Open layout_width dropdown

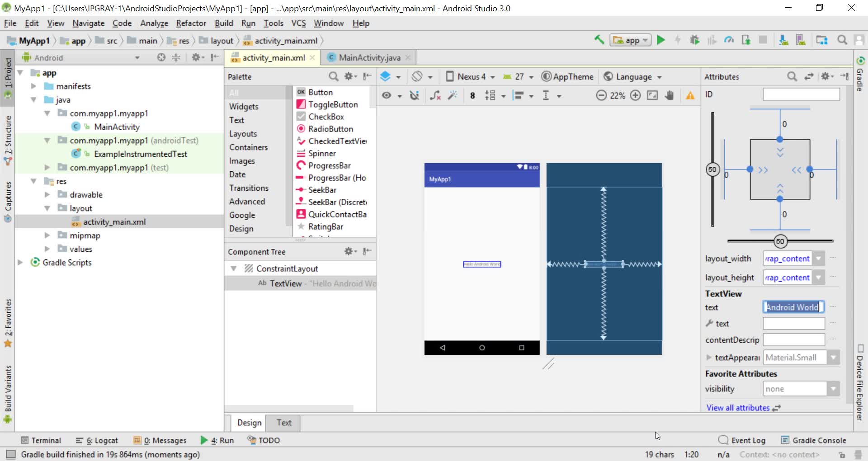pyautogui.click(x=818, y=259)
